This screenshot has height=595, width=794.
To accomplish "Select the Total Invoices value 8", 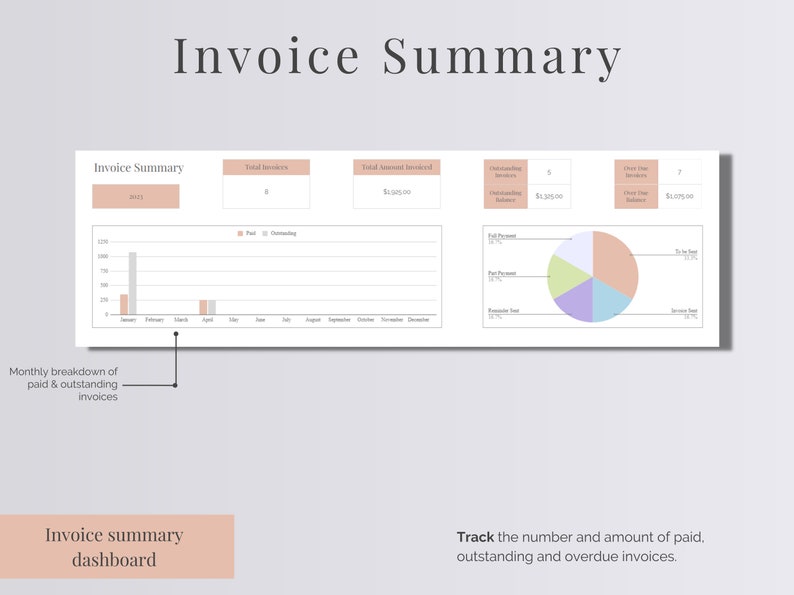I will pos(266,192).
